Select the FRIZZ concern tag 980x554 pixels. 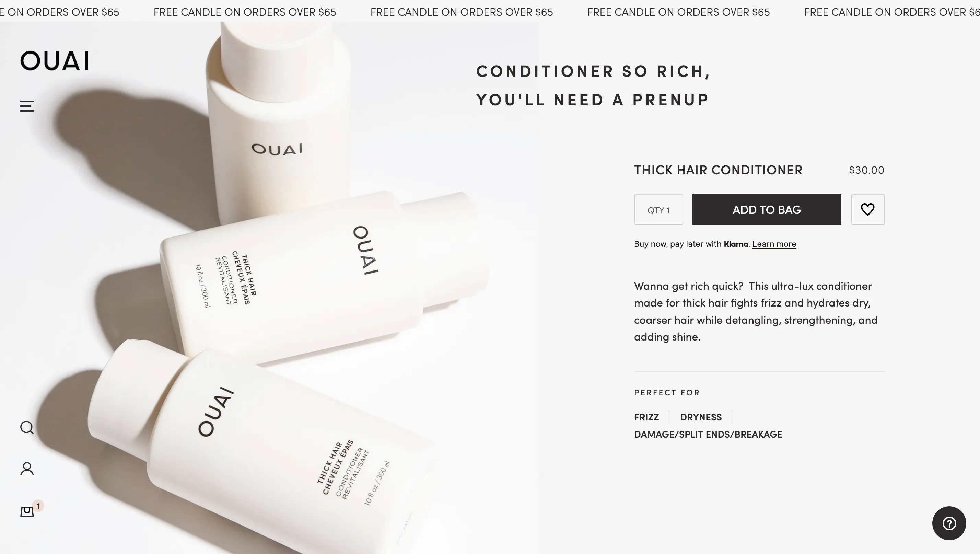tap(646, 417)
